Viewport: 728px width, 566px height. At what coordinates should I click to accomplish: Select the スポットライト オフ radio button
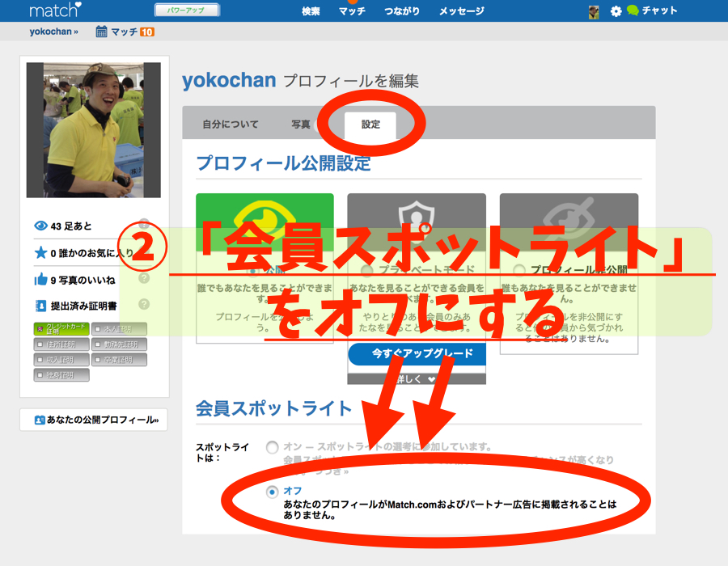pos(272,492)
